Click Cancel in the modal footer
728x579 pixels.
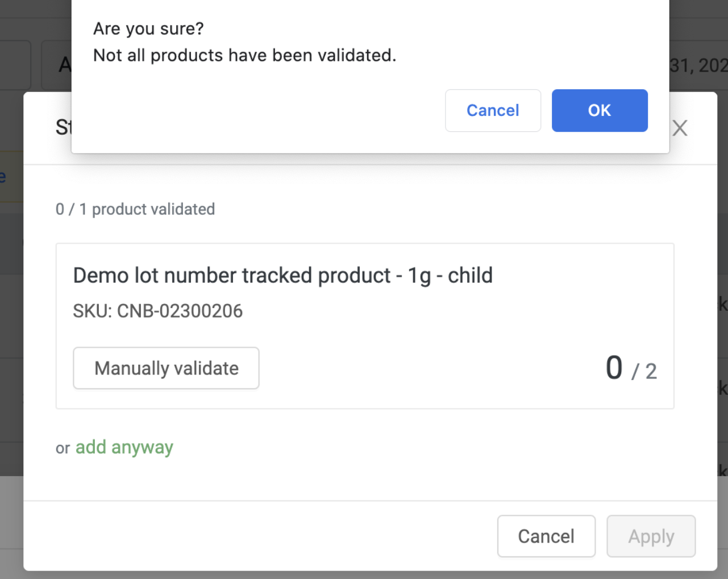546,536
